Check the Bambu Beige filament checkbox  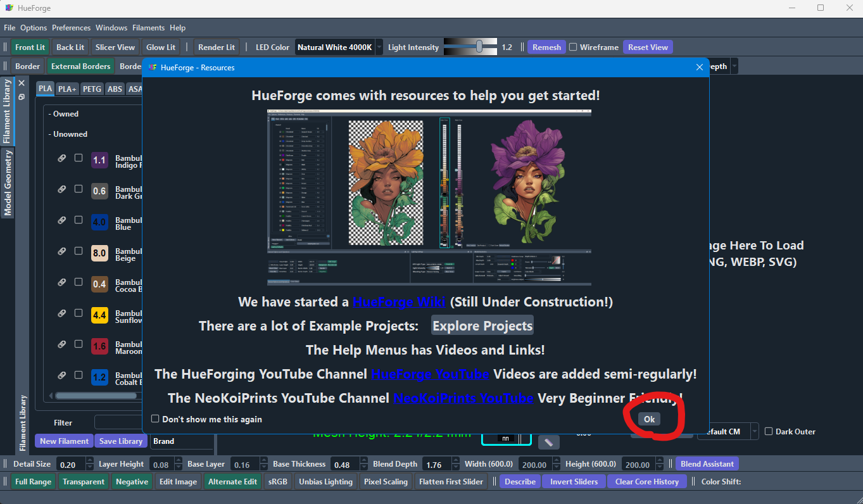[x=79, y=251]
